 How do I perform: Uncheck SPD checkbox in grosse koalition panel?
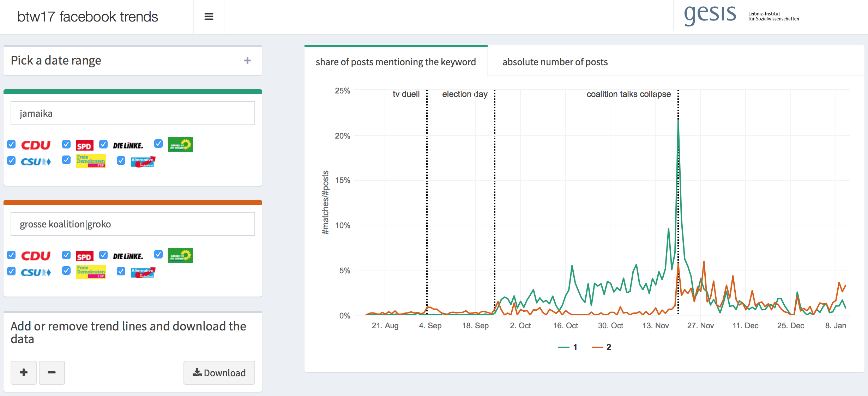point(66,255)
